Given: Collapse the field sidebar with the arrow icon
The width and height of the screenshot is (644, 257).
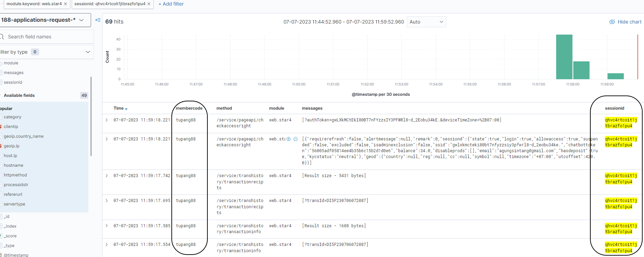Looking at the screenshot, I should click(x=98, y=20).
